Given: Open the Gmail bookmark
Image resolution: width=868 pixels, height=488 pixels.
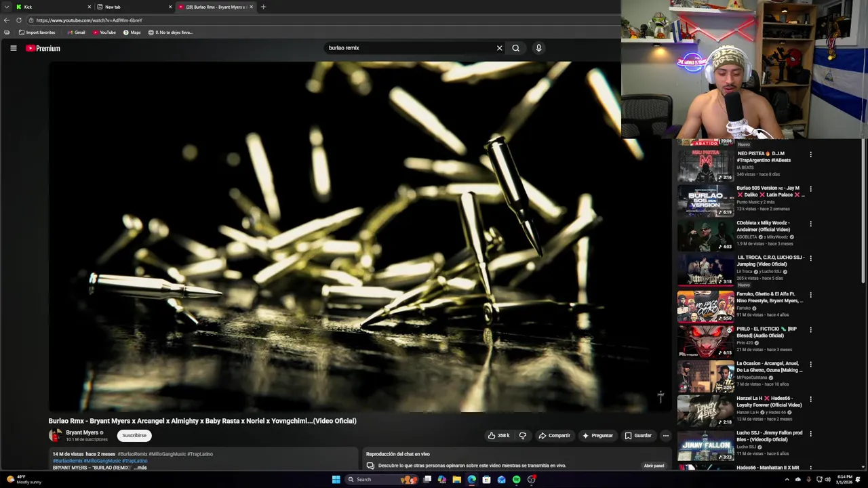Looking at the screenshot, I should point(77,33).
